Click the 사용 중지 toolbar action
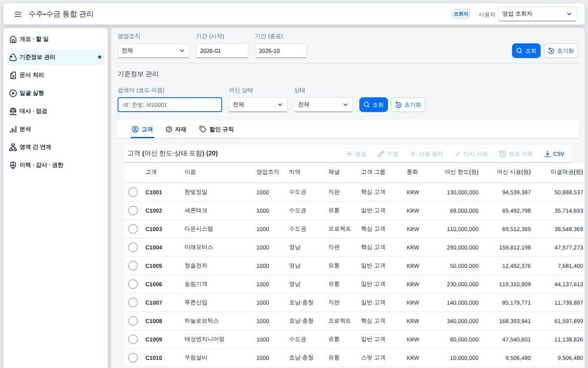The height and width of the screenshot is (368, 588). pyautogui.click(x=426, y=154)
